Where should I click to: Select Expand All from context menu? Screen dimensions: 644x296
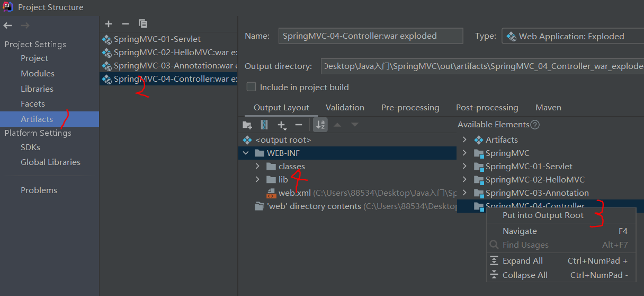pos(522,261)
